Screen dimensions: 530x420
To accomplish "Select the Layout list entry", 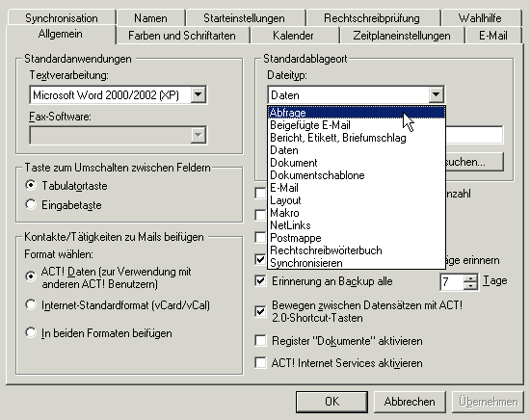I will [x=357, y=200].
